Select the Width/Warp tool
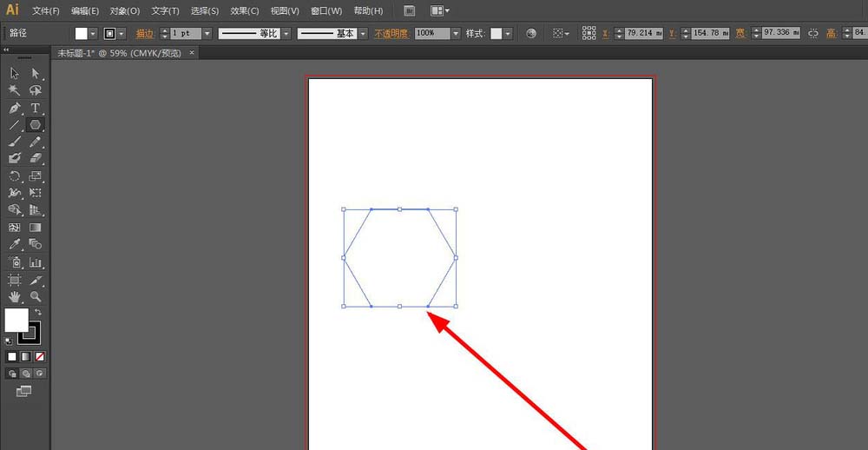The image size is (868, 450). coord(15,193)
